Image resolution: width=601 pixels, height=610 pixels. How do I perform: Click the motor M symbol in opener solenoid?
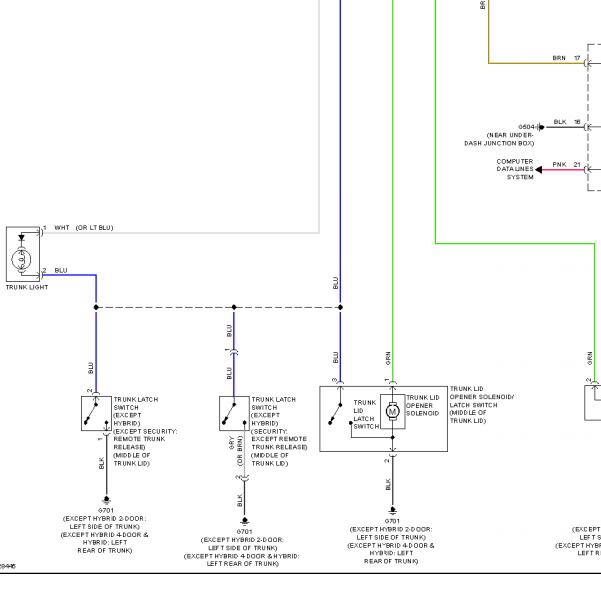[x=392, y=411]
